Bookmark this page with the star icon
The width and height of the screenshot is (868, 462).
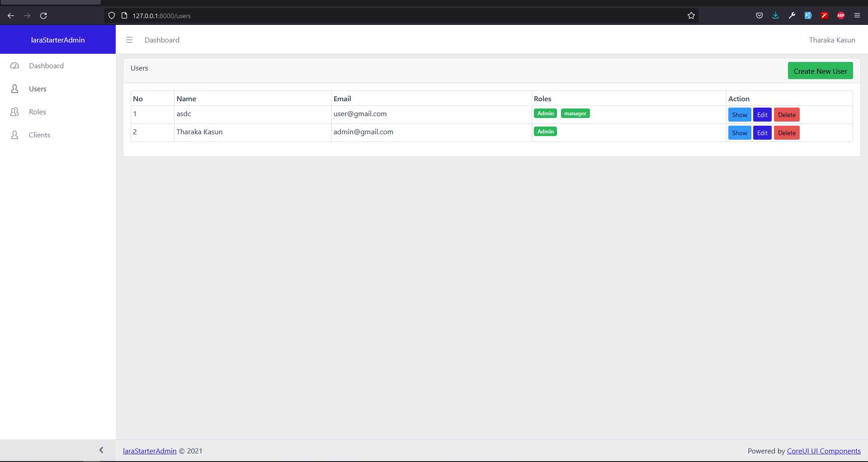click(x=691, y=15)
